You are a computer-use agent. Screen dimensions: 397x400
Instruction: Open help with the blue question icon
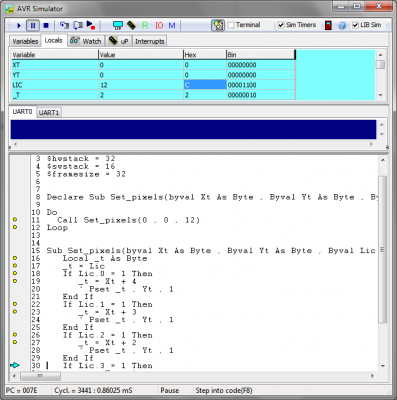point(342,25)
